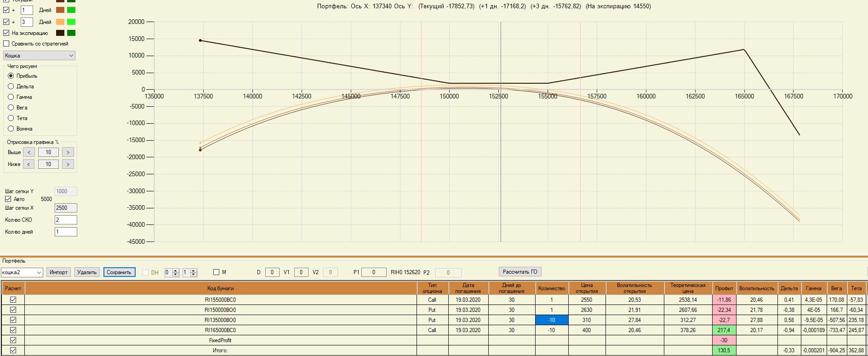Viewport: 868px width, 356px height.
Task: Click the theoretical price cell '2607,66'
Action: (688, 310)
